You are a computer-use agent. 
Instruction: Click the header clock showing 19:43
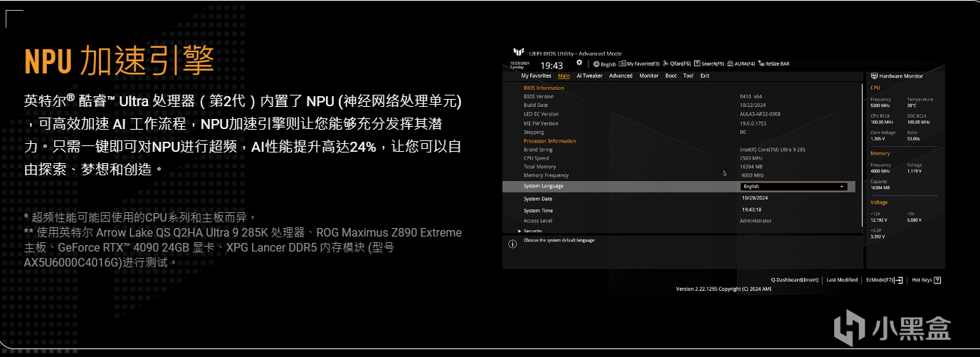(552, 66)
